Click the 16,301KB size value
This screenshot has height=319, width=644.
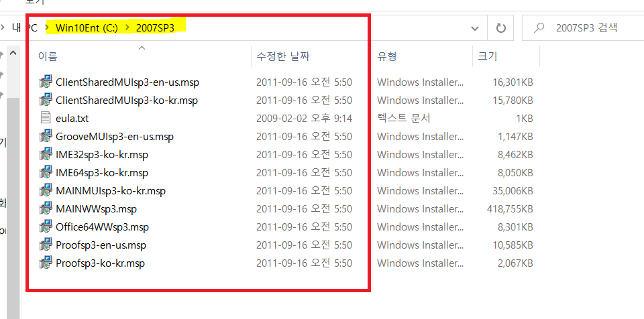click(x=513, y=82)
